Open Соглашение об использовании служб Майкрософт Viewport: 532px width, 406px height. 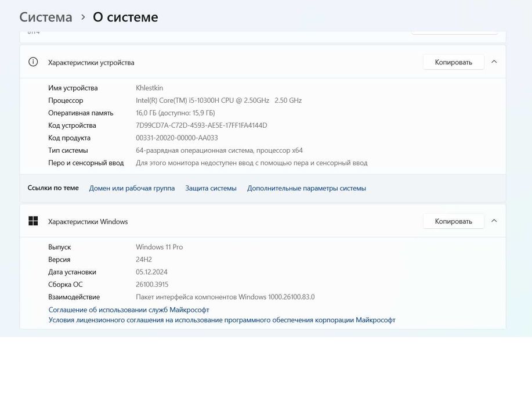pos(129,310)
